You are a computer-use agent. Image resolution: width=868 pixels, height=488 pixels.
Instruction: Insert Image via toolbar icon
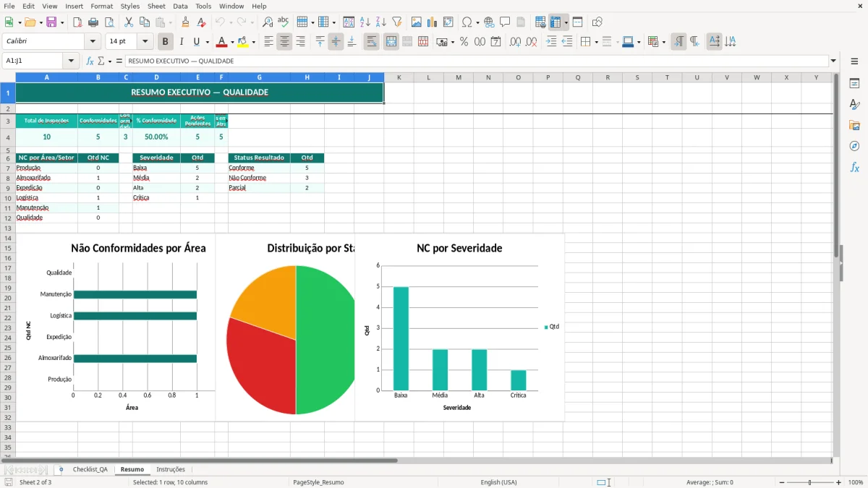tap(417, 22)
